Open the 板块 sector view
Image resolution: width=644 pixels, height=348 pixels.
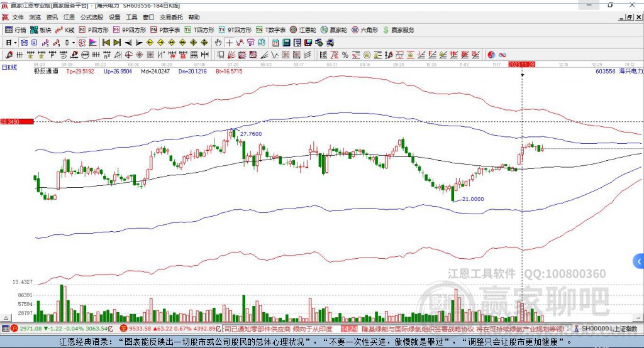[41, 30]
